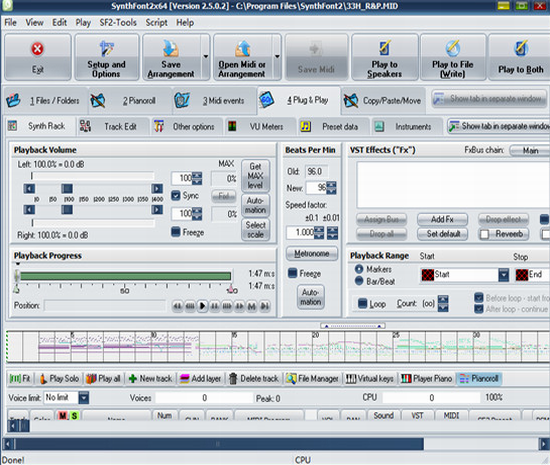
Task: Open the SF2-Tools menu
Action: point(118,22)
